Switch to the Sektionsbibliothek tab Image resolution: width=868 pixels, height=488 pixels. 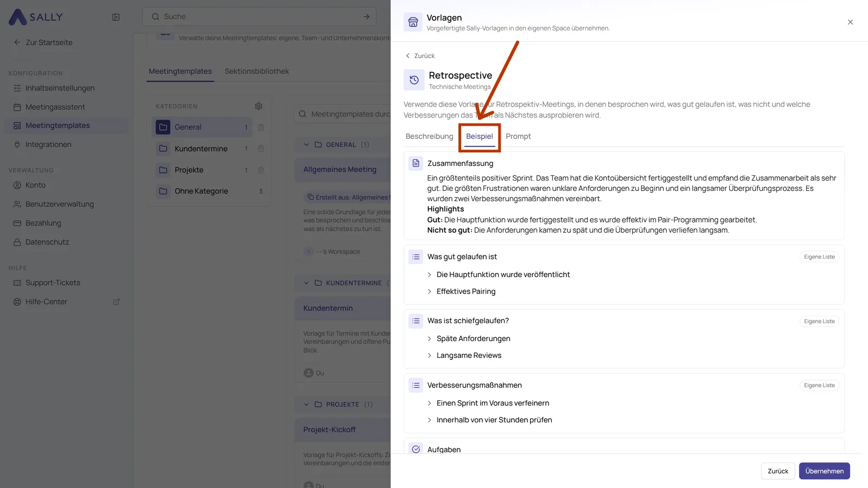(x=257, y=71)
